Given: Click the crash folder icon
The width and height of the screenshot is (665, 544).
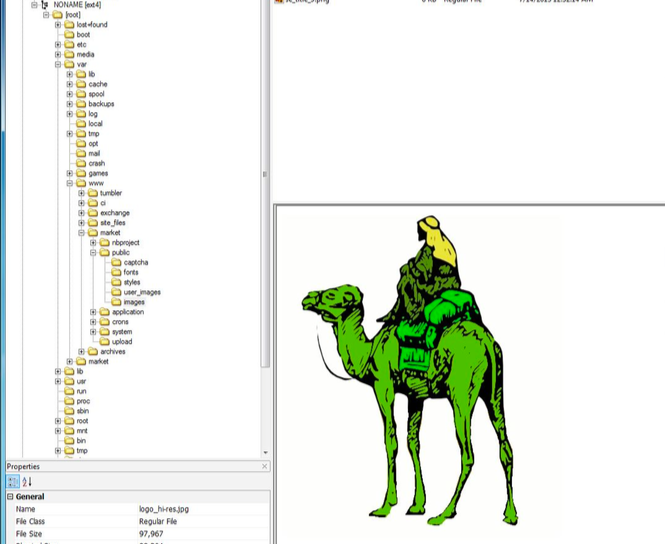Looking at the screenshot, I should coord(80,163).
